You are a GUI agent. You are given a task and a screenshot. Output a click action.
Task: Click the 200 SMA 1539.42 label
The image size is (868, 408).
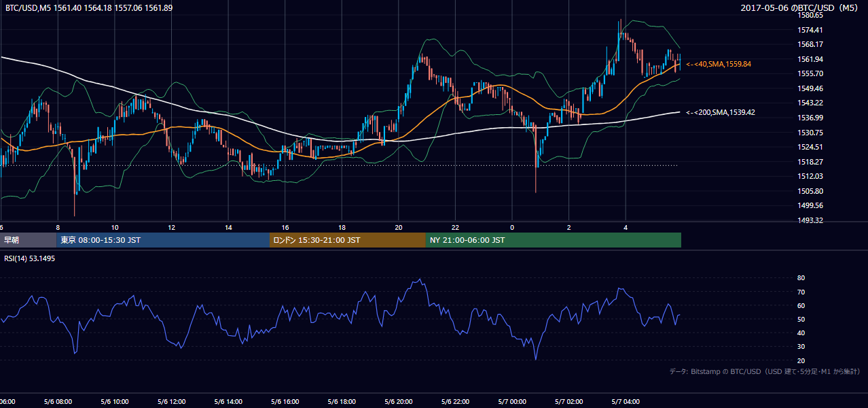click(721, 112)
